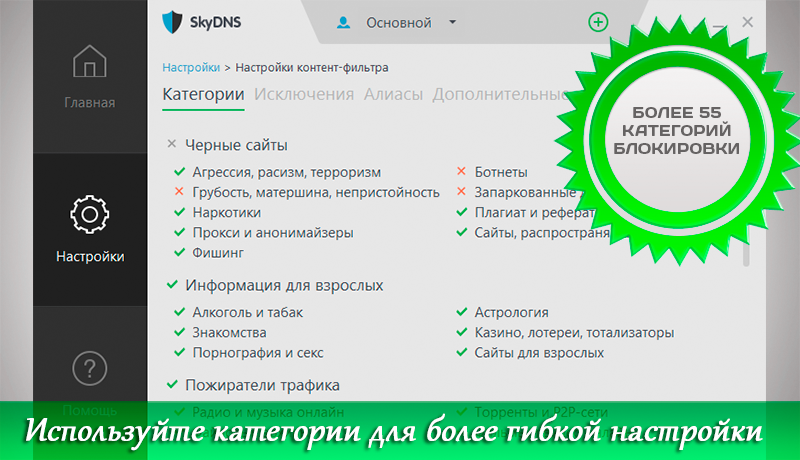Toggle the Информация для взрослых group header
The width and height of the screenshot is (800, 460).
click(x=172, y=285)
